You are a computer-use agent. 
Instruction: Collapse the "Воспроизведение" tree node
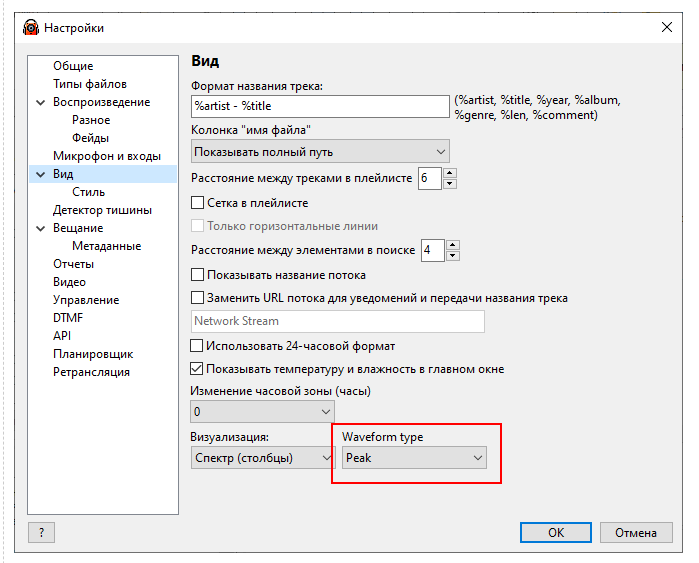pyautogui.click(x=40, y=102)
